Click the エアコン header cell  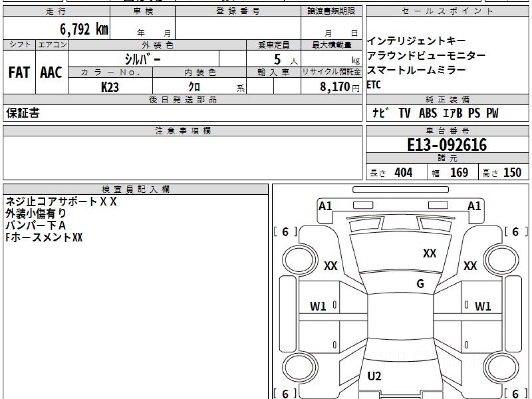pyautogui.click(x=52, y=45)
